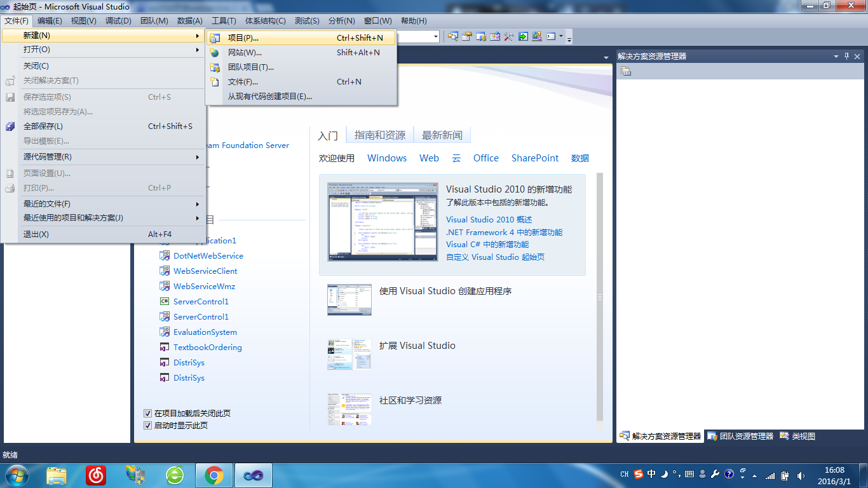Open 自定义 Visual Studio 起始页 link
This screenshot has height=488, width=868.
click(x=495, y=257)
